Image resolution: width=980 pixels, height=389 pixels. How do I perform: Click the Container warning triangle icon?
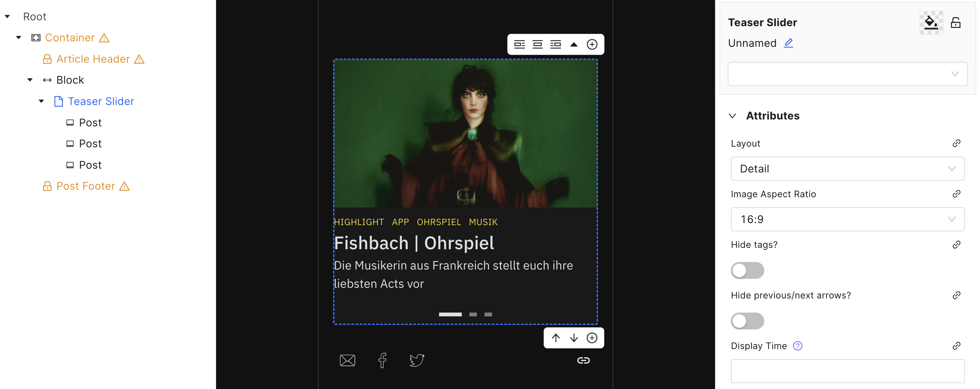coord(104,38)
